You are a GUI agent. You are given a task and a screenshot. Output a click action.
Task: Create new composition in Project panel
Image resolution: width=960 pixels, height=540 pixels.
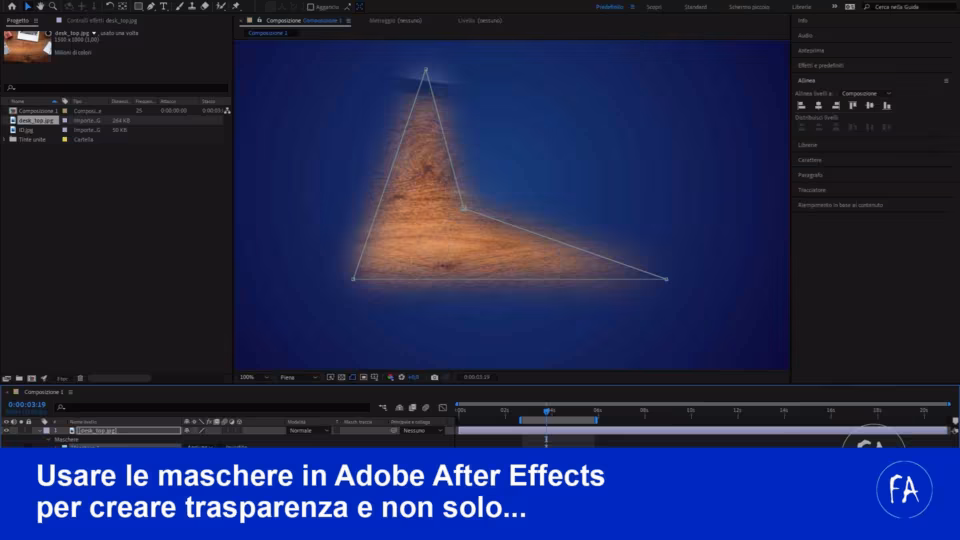[31, 378]
